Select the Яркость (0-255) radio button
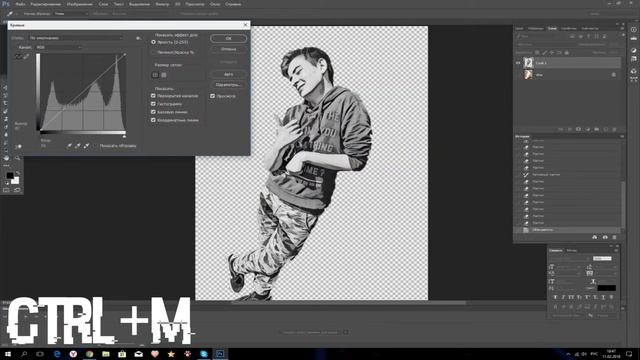The image size is (640, 360). (153, 42)
